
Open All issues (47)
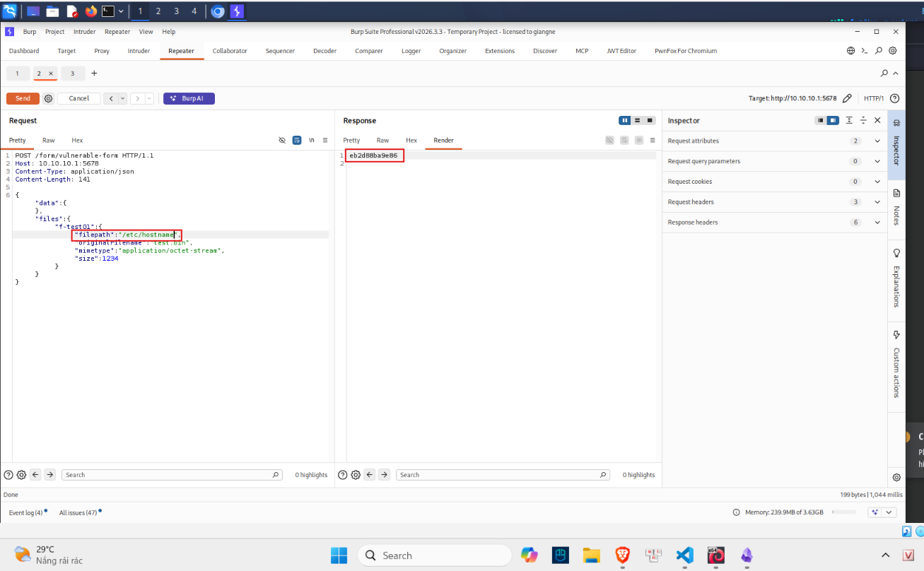(x=78, y=512)
